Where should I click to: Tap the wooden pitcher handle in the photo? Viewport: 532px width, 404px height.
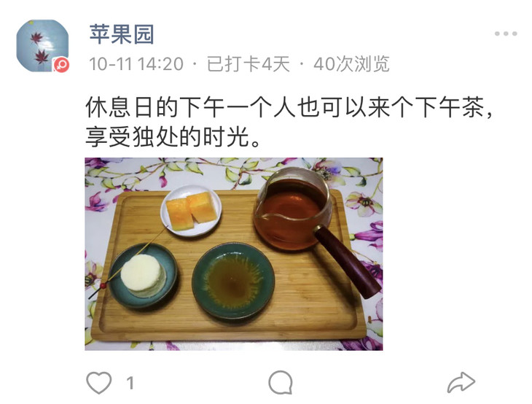[348, 261]
